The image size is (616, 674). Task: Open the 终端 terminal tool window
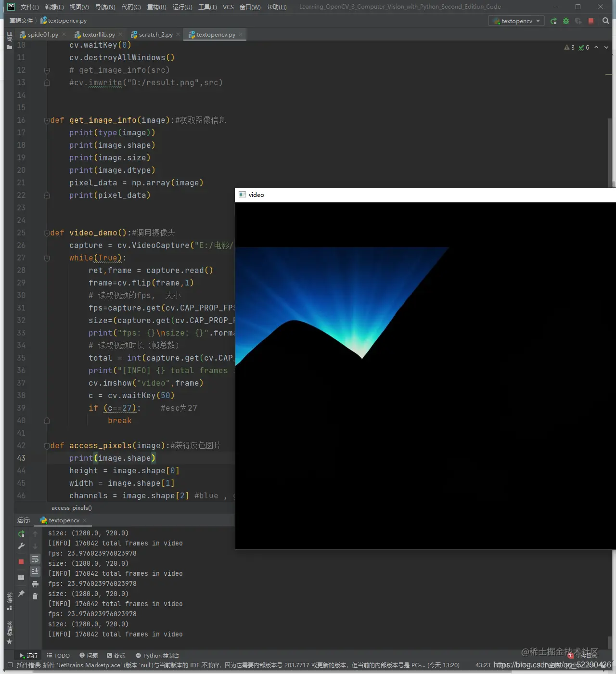click(116, 656)
